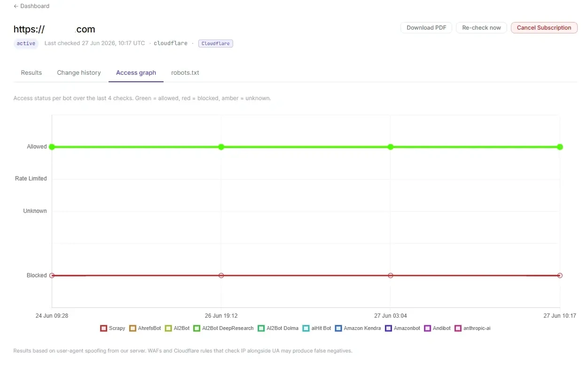Image resolution: width=588 pixels, height=376 pixels.
Task: Click the Cloudflare tag badge
Action: tap(216, 43)
